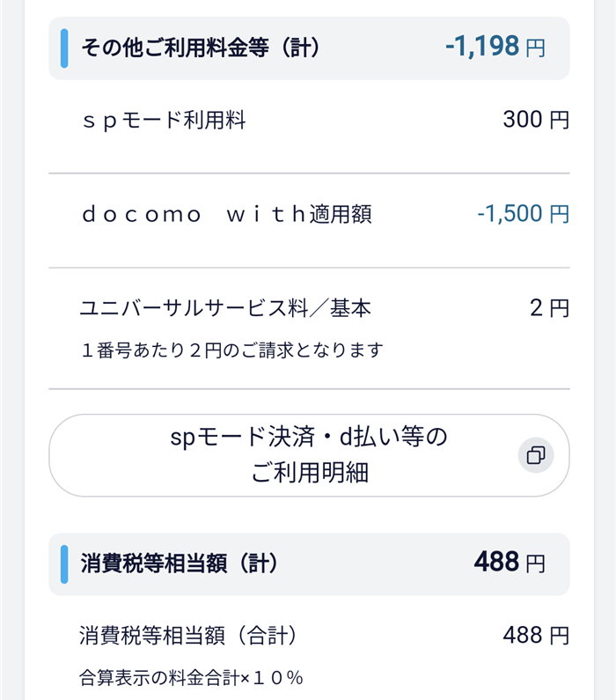This screenshot has height=700, width=616.
Task: Select the docomo with適用額 label
Action: 226,214
